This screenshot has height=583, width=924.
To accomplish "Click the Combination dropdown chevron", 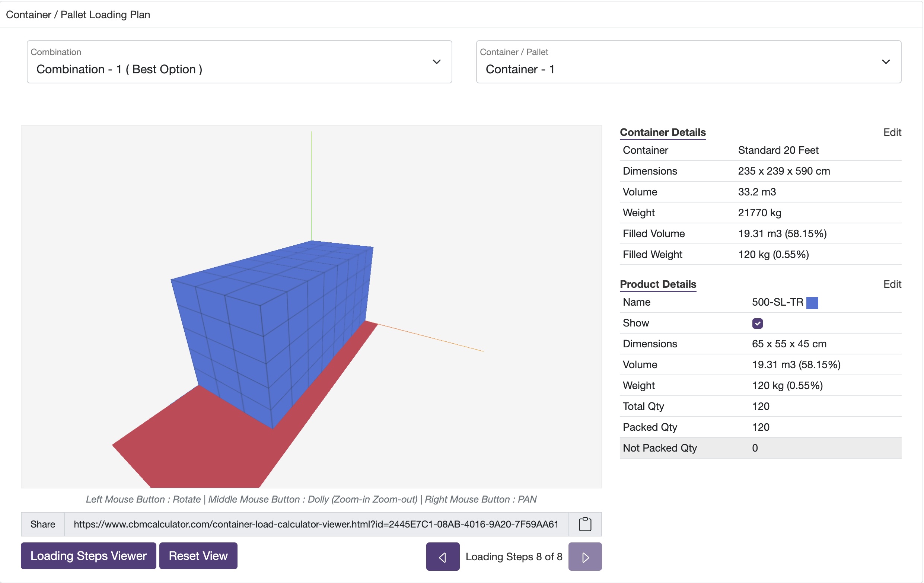I will [436, 62].
